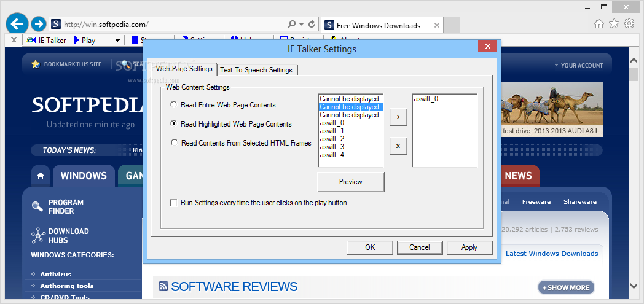This screenshot has width=644, height=304.
Task: Open the Antivirus category link
Action: tap(56, 274)
